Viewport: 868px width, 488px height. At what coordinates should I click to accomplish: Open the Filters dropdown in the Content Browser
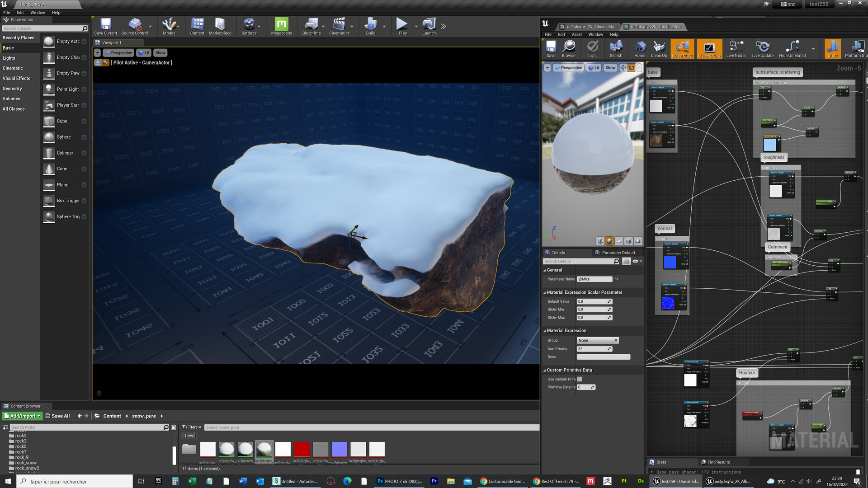(191, 427)
